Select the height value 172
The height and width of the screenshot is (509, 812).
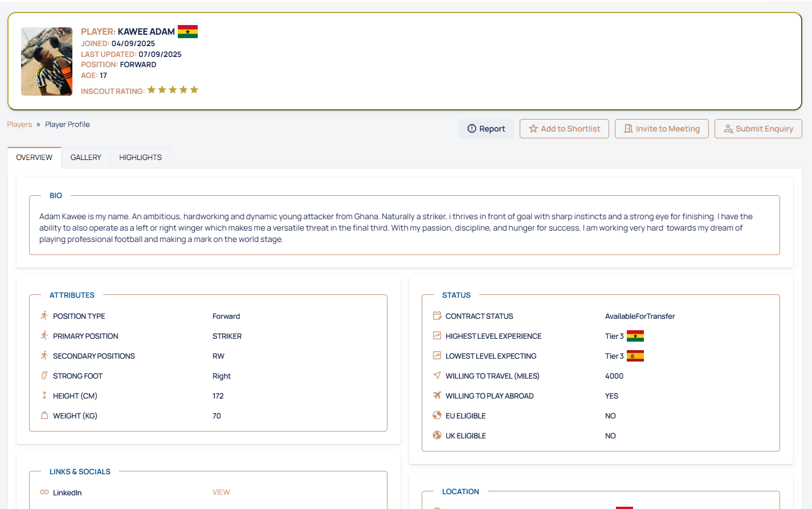click(218, 396)
